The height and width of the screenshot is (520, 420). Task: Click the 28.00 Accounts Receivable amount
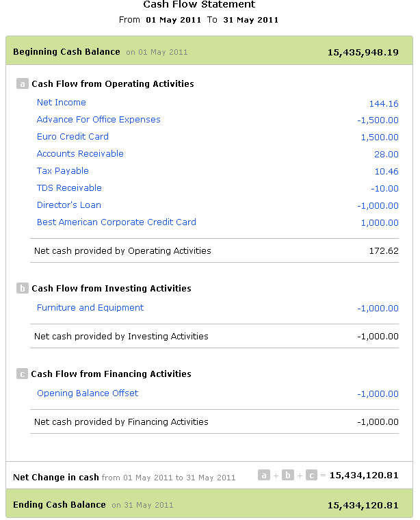(x=386, y=155)
